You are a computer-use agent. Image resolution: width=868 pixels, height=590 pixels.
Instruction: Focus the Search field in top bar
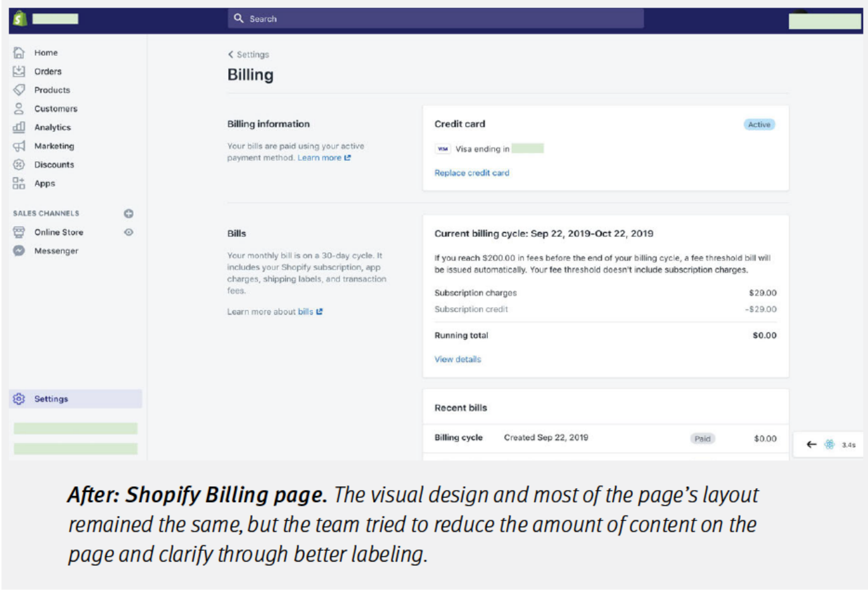tap(436, 19)
